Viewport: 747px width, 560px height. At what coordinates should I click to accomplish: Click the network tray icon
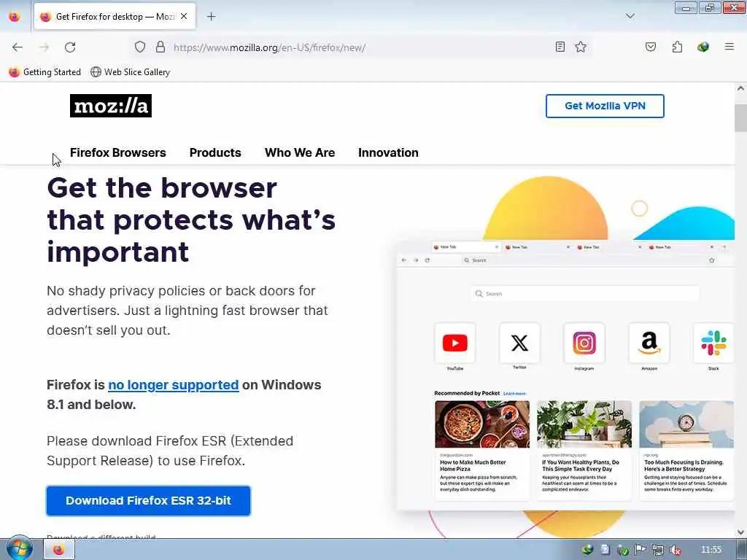pos(658,550)
